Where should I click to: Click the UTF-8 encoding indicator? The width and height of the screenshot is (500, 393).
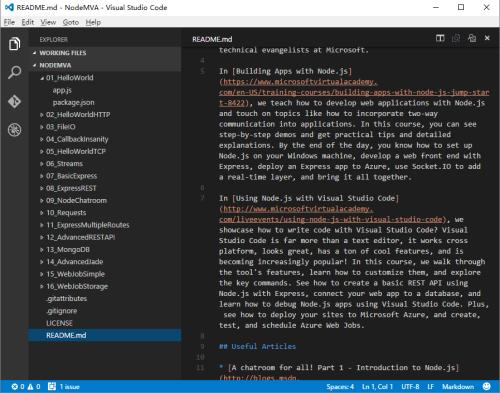(x=410, y=387)
